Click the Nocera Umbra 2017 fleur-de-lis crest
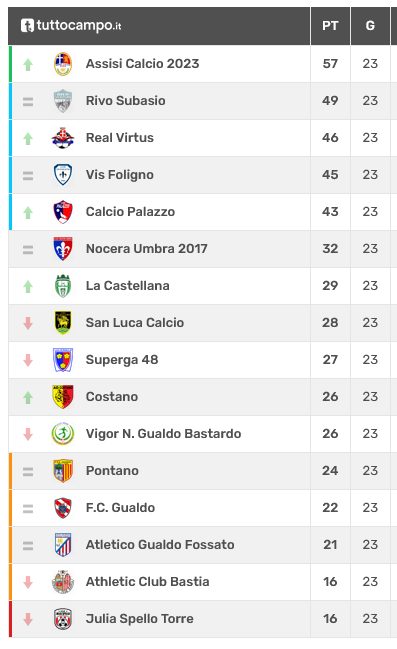Screen dimensions: 397x649 click(x=63, y=249)
